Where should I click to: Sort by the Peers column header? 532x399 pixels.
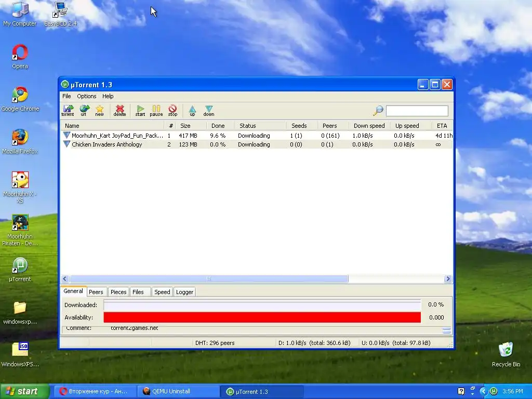333,126
